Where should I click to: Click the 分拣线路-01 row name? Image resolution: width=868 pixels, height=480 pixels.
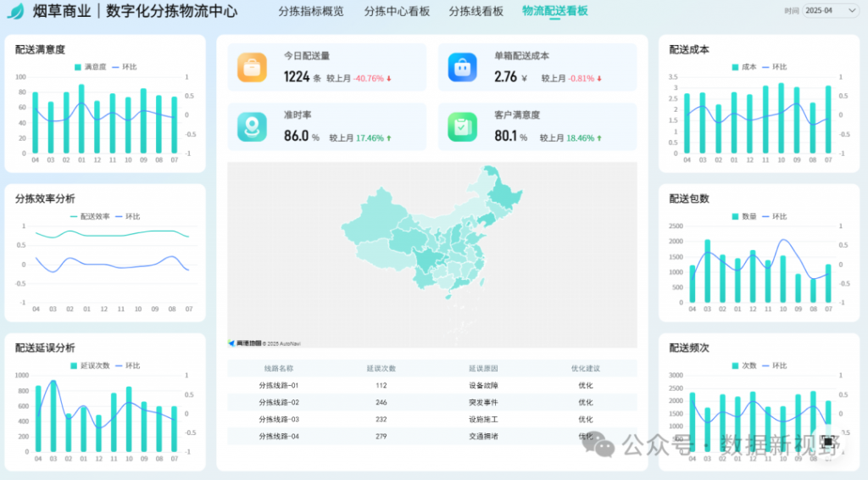pyautogui.click(x=278, y=385)
